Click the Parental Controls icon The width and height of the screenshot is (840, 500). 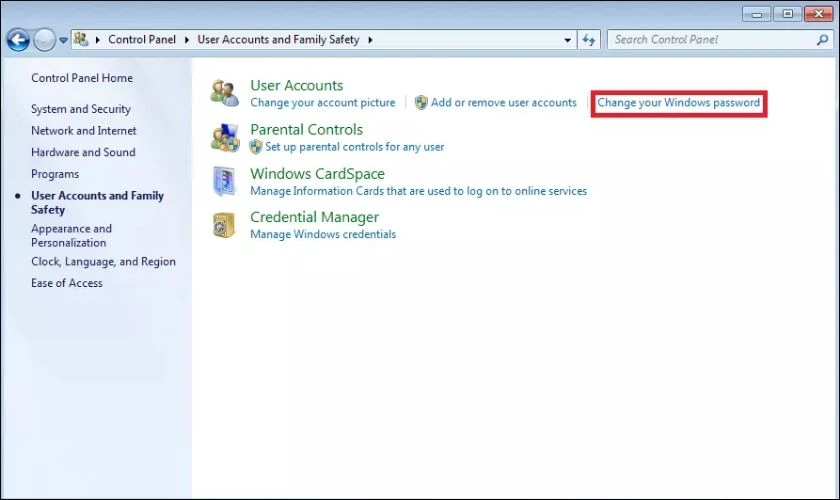[x=225, y=138]
